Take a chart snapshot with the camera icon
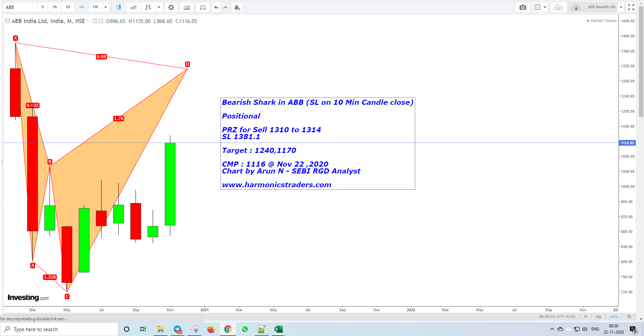This screenshot has height=336, width=644. click(523, 7)
